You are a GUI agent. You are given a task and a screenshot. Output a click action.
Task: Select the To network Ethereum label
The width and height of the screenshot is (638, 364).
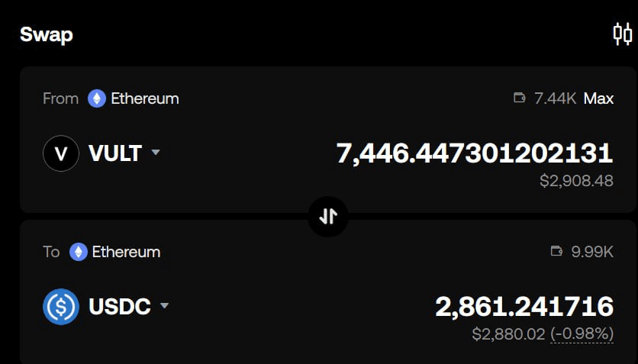pyautogui.click(x=126, y=252)
